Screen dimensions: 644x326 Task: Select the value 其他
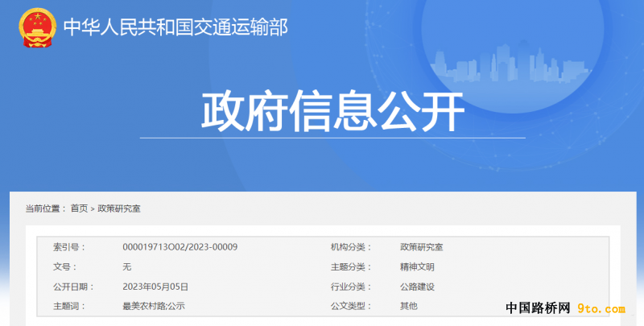coord(409,306)
